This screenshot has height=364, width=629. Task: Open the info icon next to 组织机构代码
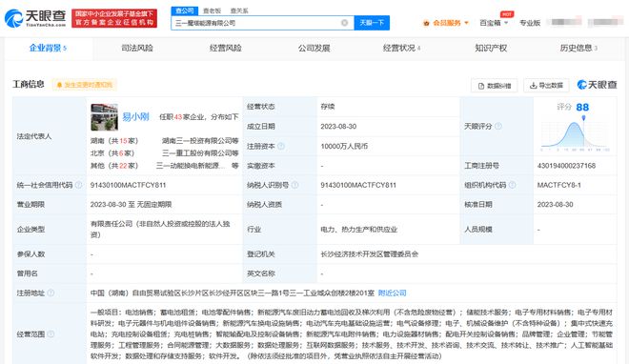tap(513, 185)
